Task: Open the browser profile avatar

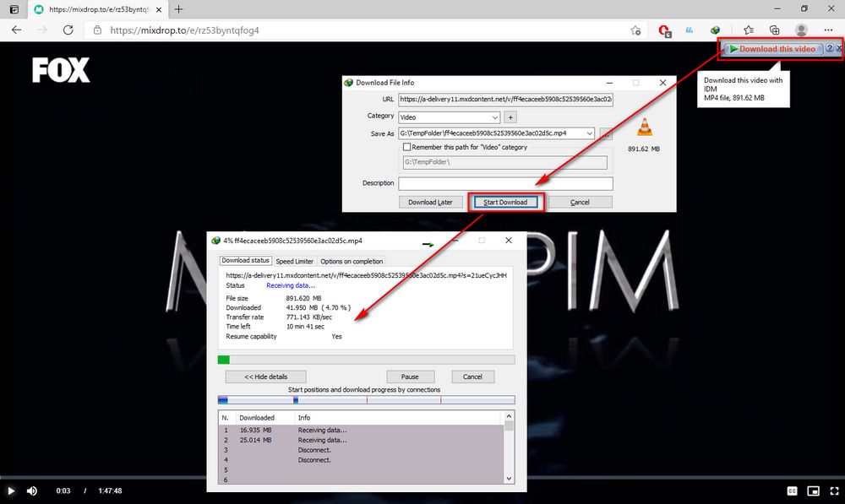Action: [801, 30]
